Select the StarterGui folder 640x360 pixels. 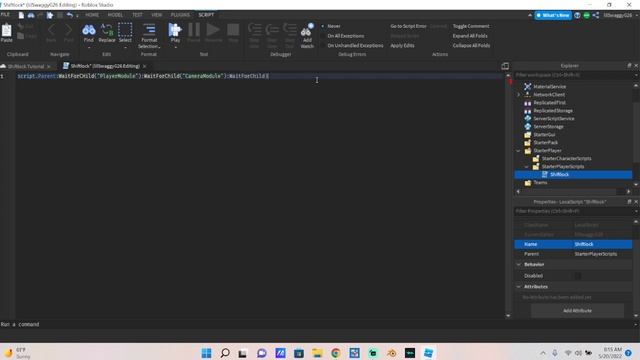(x=544, y=135)
